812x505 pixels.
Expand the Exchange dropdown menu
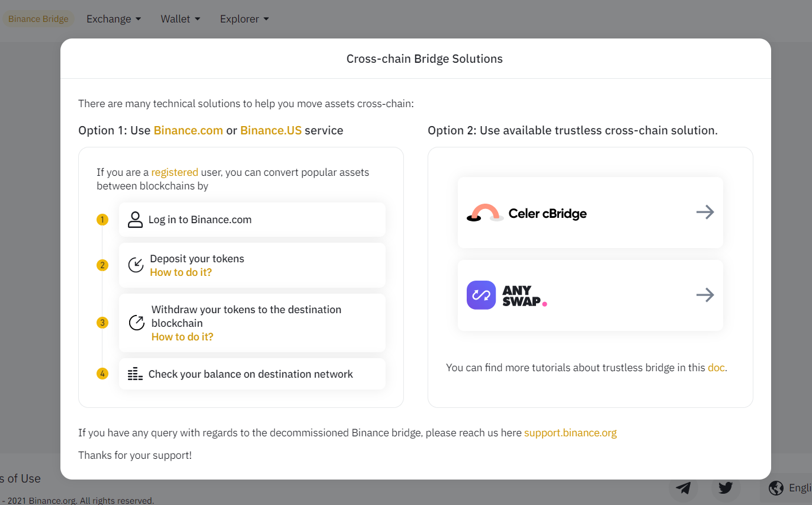point(114,19)
